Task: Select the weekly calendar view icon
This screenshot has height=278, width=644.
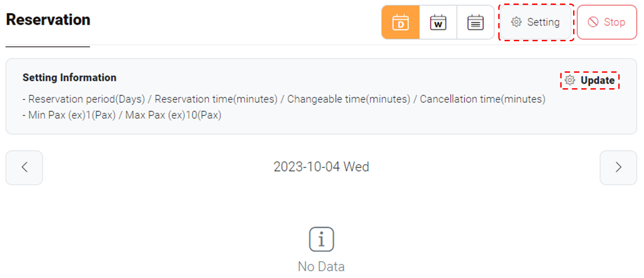Action: (x=438, y=22)
